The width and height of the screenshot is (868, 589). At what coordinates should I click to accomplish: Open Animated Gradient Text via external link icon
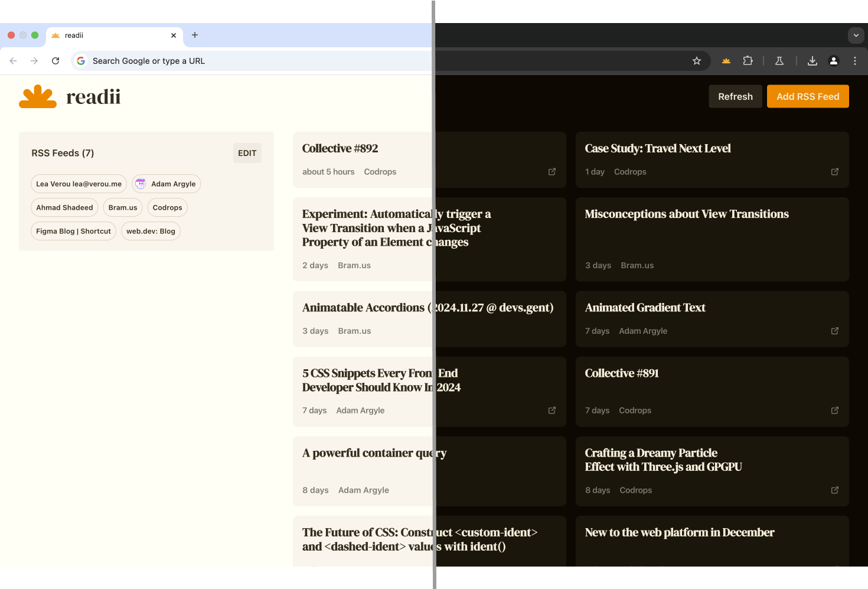tap(834, 331)
